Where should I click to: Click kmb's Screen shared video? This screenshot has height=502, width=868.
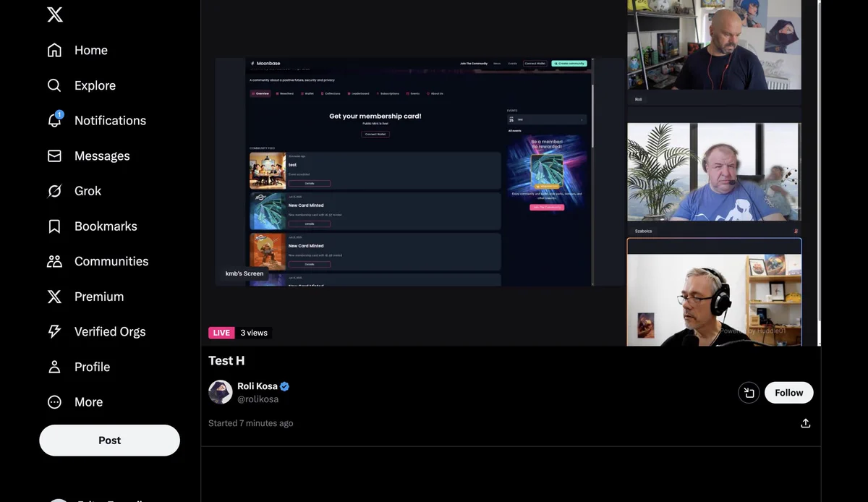coord(420,172)
